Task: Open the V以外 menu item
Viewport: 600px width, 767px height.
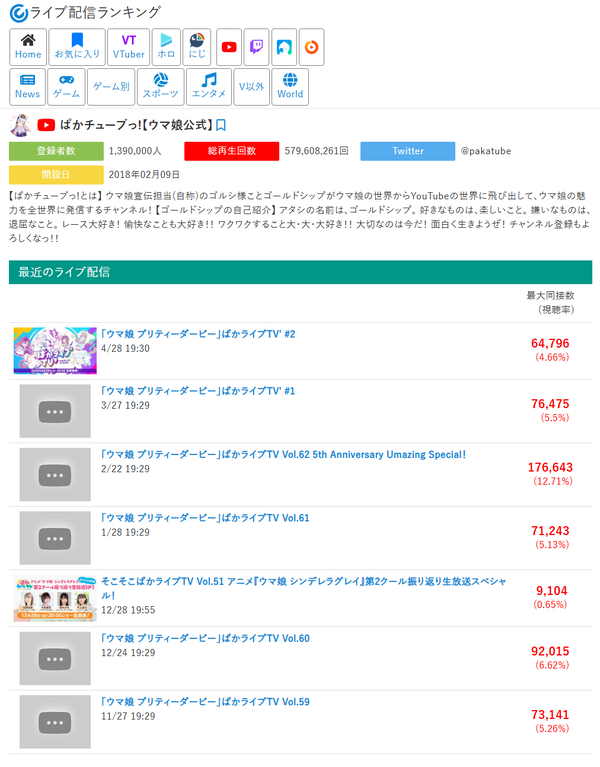Action: point(251,87)
